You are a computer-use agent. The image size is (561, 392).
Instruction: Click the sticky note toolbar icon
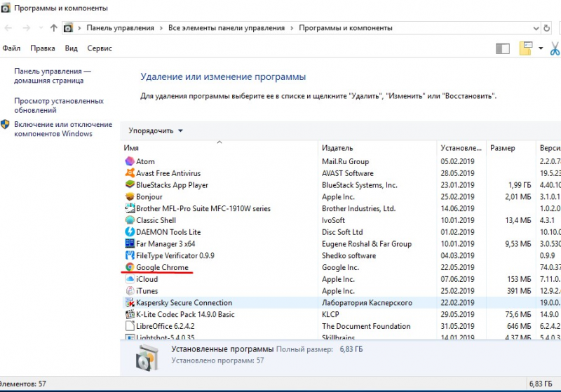(525, 48)
